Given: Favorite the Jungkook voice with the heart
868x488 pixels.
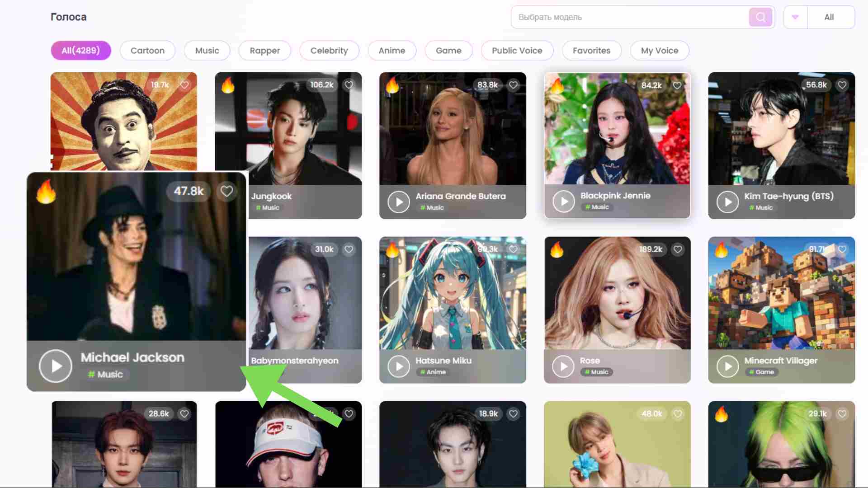Looking at the screenshot, I should (349, 85).
